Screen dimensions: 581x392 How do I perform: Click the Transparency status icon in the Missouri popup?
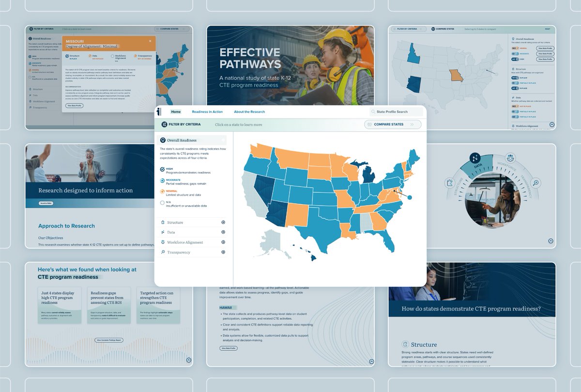(x=136, y=56)
